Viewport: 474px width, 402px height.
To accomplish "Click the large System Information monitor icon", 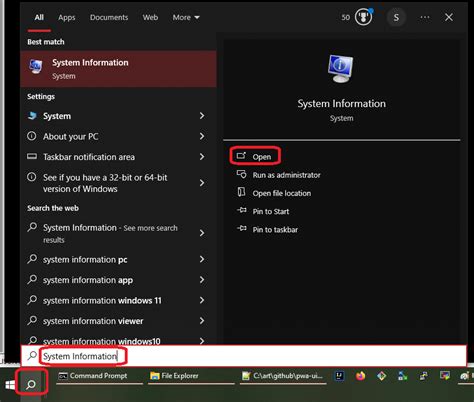I will coord(340,69).
